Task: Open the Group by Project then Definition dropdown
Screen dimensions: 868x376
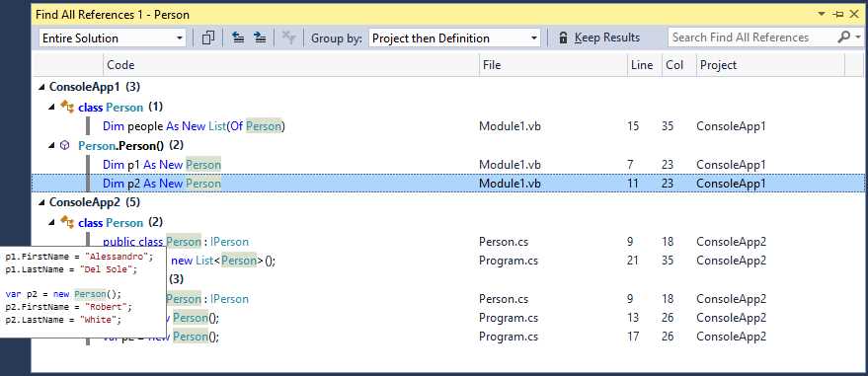Action: click(x=454, y=38)
